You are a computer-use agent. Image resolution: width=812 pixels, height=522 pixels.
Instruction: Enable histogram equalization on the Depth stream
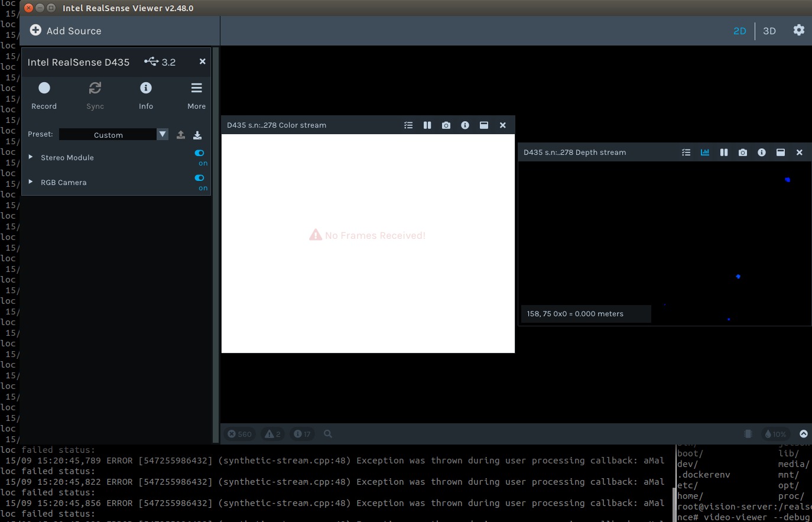[704, 152]
